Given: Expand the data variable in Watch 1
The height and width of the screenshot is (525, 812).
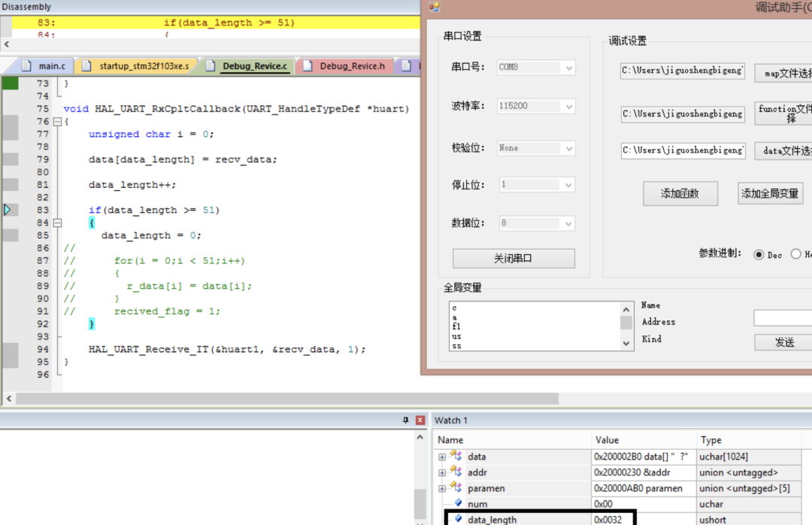Looking at the screenshot, I should pos(441,457).
